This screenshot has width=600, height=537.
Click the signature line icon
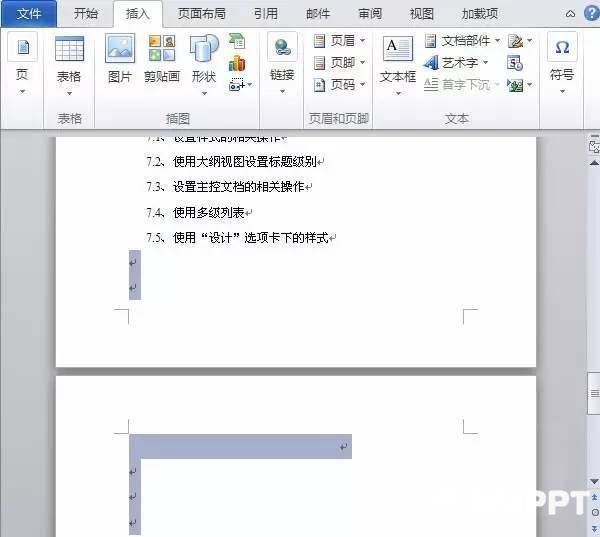pyautogui.click(x=515, y=41)
